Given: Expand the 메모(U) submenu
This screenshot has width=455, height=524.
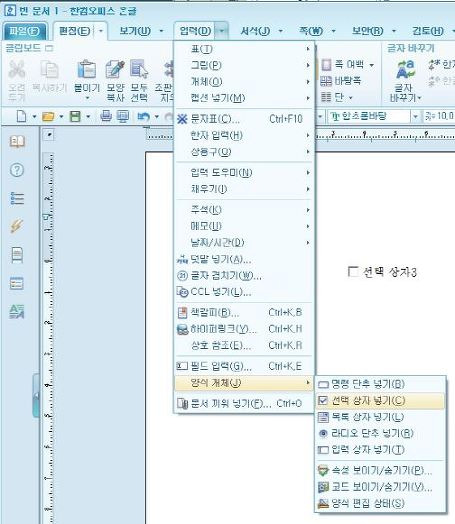Looking at the screenshot, I should click(244, 226).
